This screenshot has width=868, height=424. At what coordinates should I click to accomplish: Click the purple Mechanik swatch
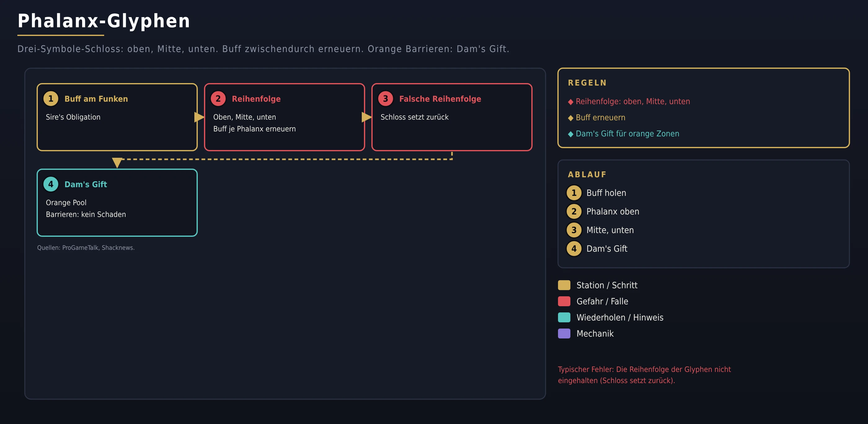[x=564, y=334]
